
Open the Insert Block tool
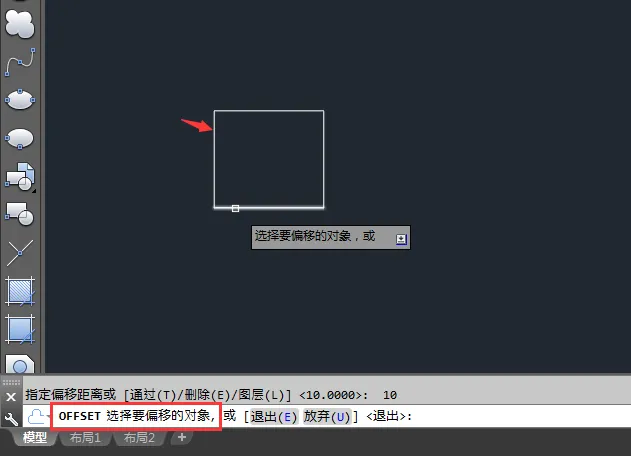[20, 176]
